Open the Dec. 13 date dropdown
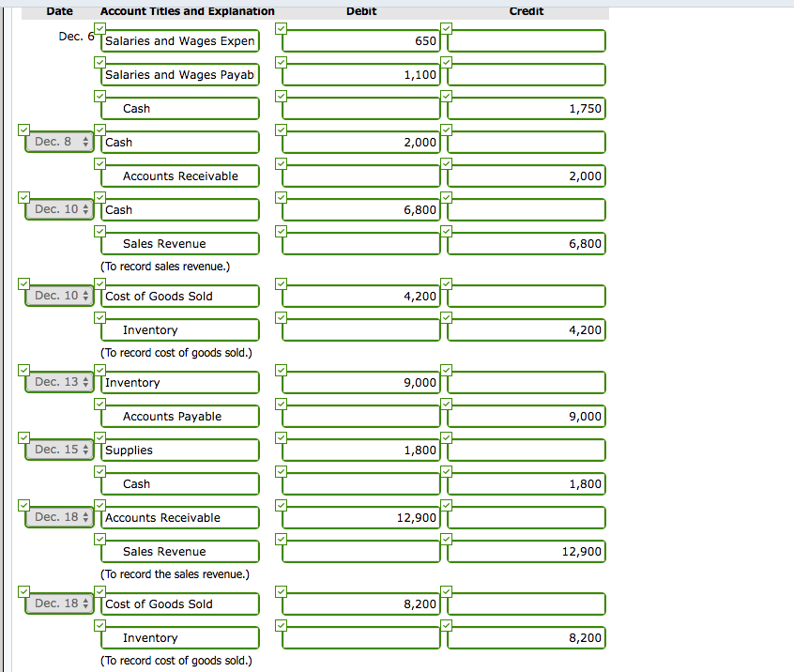This screenshot has width=794, height=672. [x=59, y=382]
